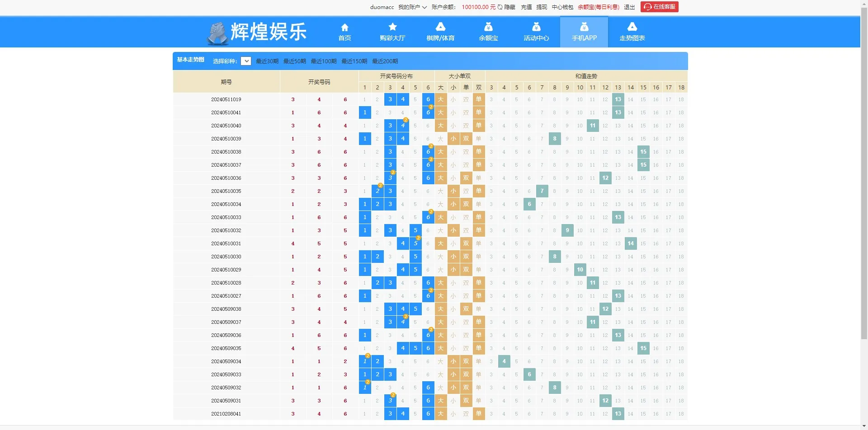This screenshot has width=868, height=430.
Task: Select the 购彩大厅 star icon
Action: pyautogui.click(x=392, y=27)
